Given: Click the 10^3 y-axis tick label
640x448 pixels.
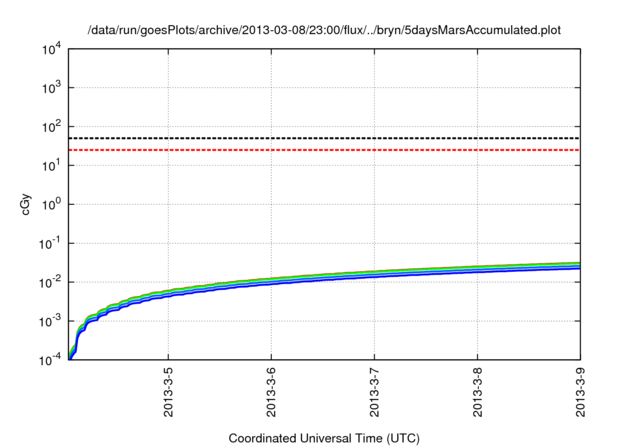Looking at the screenshot, I should point(51,88).
